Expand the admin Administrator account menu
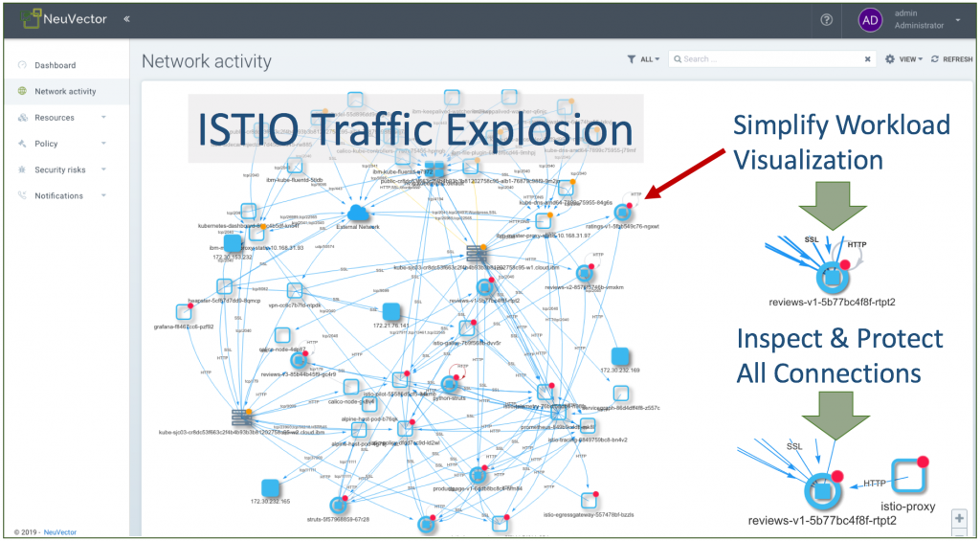The height and width of the screenshot is (541, 980). [957, 20]
